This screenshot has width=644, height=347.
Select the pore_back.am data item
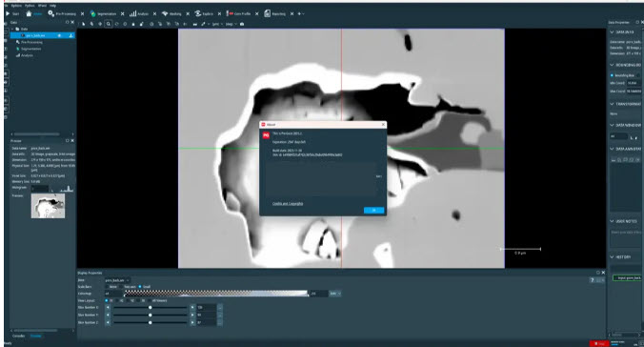click(x=43, y=35)
